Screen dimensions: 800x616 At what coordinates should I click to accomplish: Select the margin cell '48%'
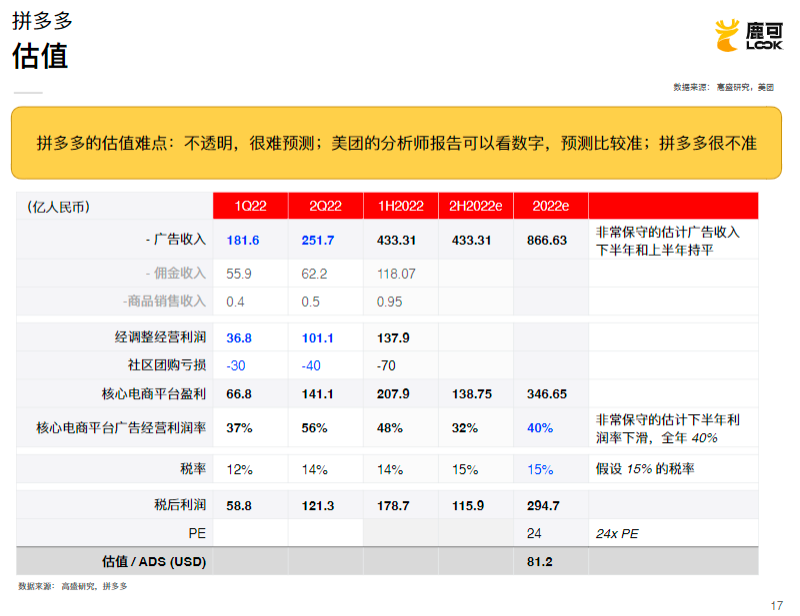(390, 428)
